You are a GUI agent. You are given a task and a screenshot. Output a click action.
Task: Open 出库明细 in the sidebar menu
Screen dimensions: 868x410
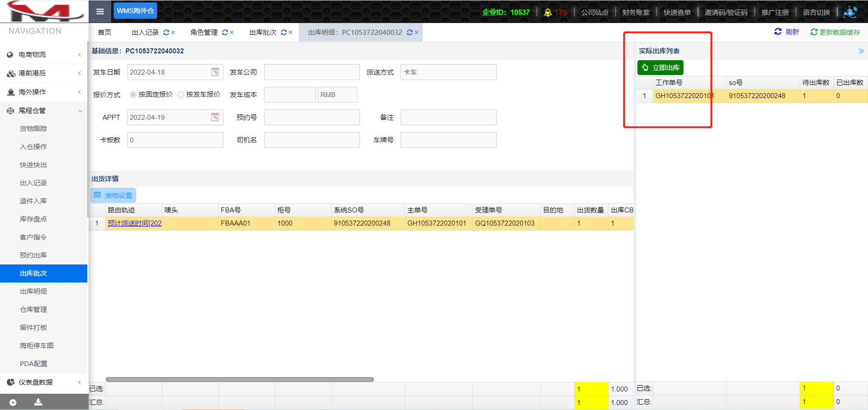point(33,292)
